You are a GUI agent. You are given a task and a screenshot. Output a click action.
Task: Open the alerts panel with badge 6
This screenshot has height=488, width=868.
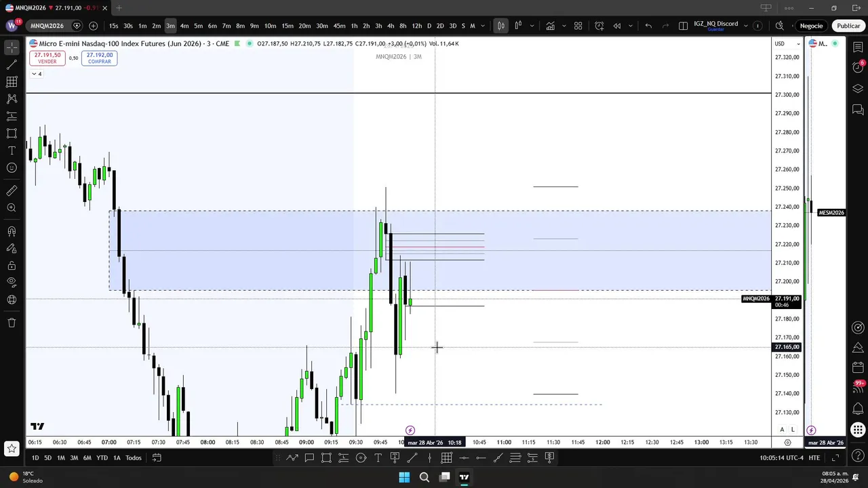[x=858, y=67]
